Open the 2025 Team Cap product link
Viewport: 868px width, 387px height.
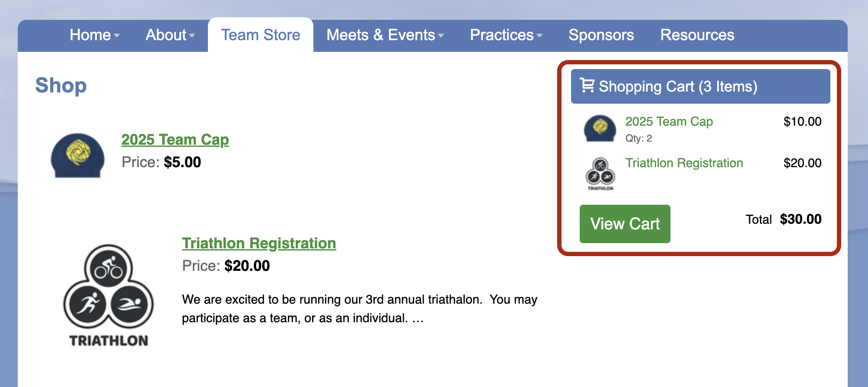coord(175,140)
